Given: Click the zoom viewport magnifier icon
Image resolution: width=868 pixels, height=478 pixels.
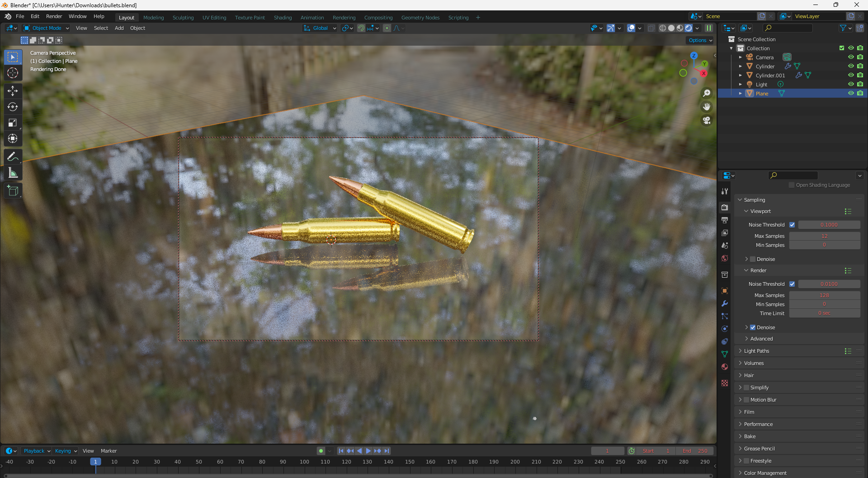Looking at the screenshot, I should tap(707, 93).
